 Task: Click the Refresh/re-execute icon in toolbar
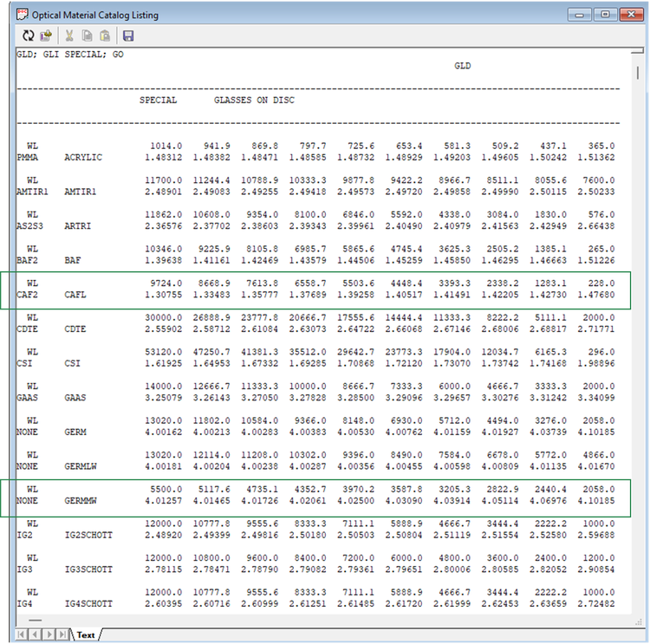click(29, 36)
